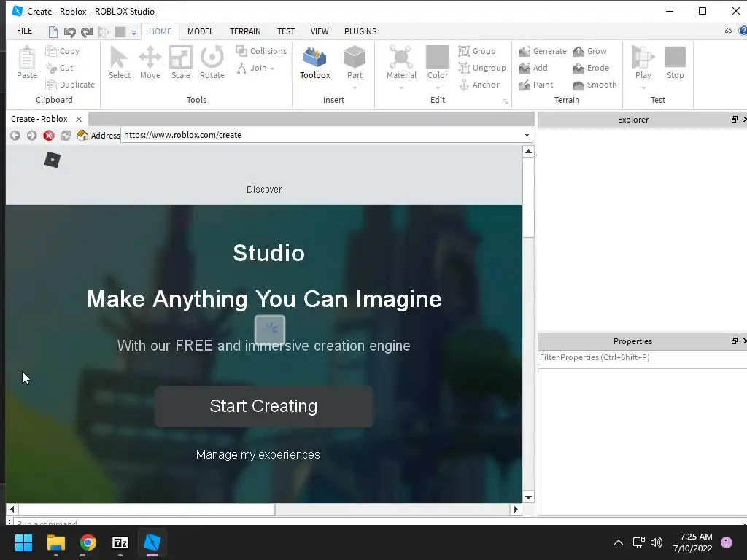Undock the Explorer panel
This screenshot has width=747, height=560.
click(x=734, y=120)
